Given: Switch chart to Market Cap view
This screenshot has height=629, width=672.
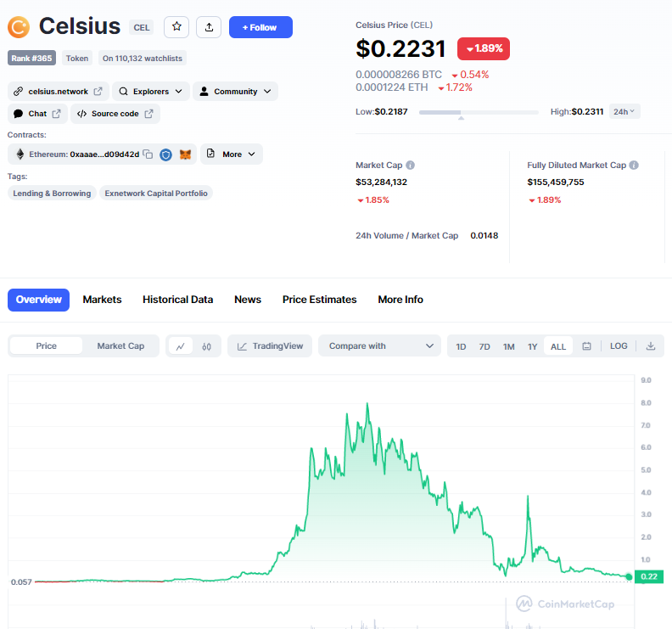Looking at the screenshot, I should [x=120, y=346].
